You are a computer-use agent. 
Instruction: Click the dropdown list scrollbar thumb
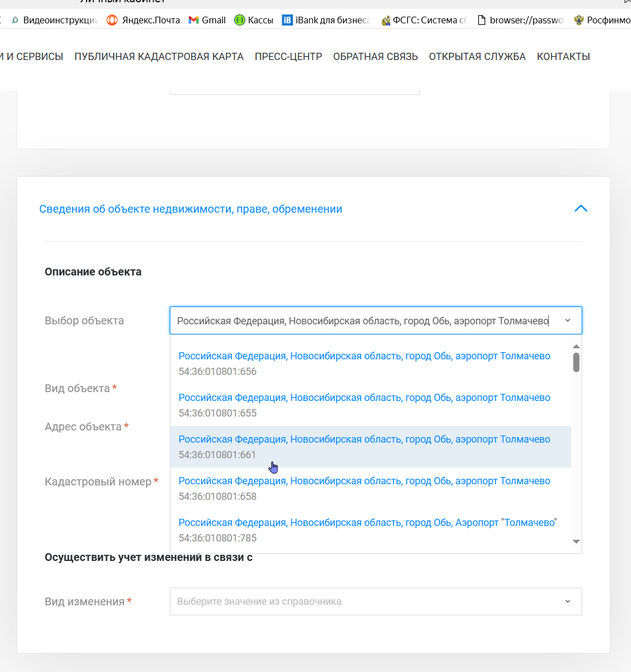click(x=576, y=362)
